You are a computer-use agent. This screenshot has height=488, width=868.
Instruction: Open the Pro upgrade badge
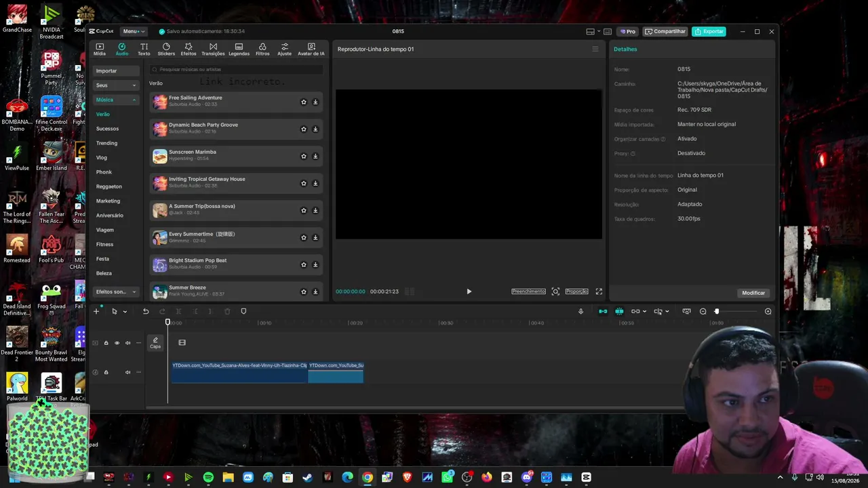click(x=627, y=31)
